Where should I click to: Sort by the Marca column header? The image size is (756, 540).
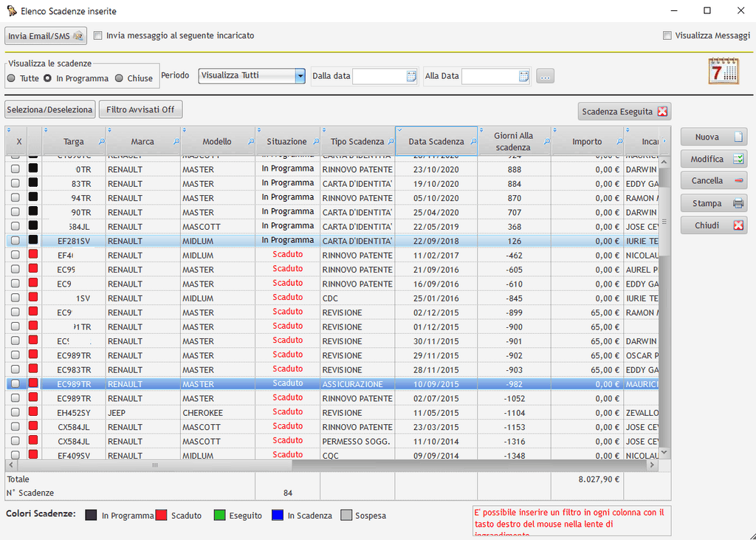pos(142,142)
